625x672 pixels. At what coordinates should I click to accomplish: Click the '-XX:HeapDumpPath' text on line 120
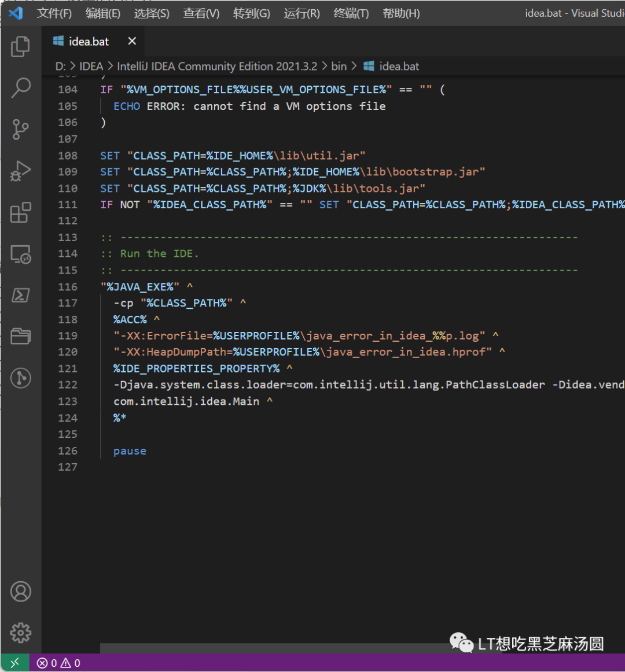pyautogui.click(x=173, y=352)
